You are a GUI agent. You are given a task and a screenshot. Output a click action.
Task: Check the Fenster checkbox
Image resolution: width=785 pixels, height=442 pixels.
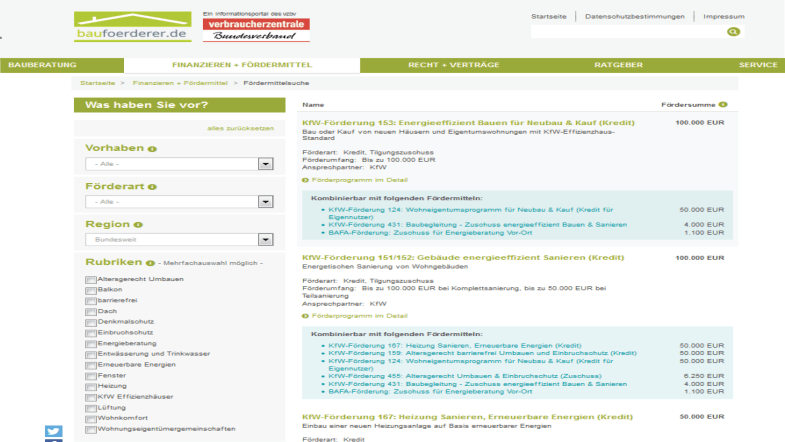91,376
